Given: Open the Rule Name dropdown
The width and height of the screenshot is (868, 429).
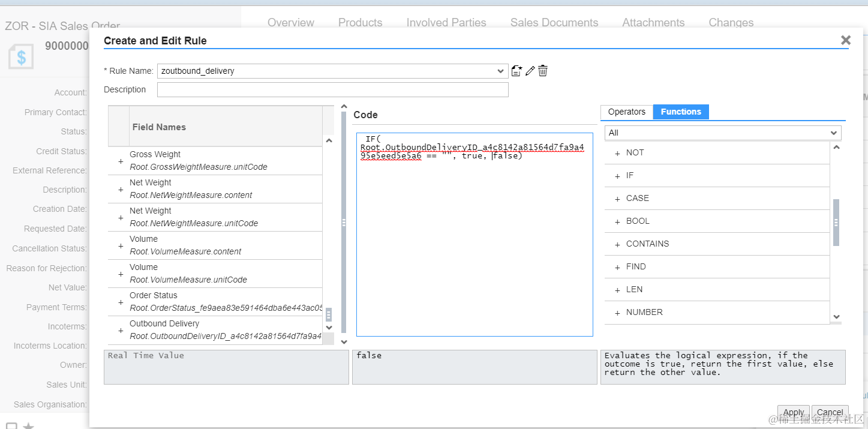Looking at the screenshot, I should (x=501, y=71).
